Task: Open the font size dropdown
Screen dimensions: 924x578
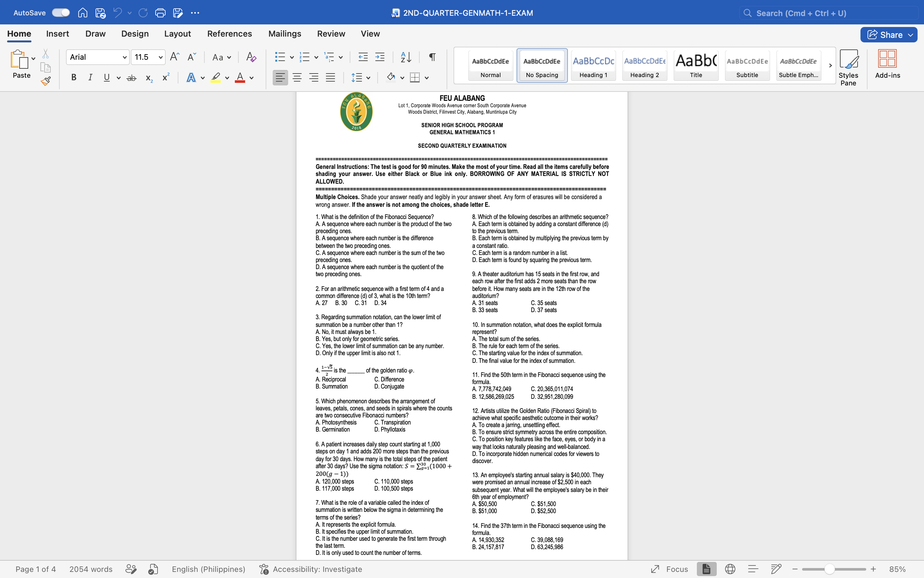Action: (x=161, y=57)
